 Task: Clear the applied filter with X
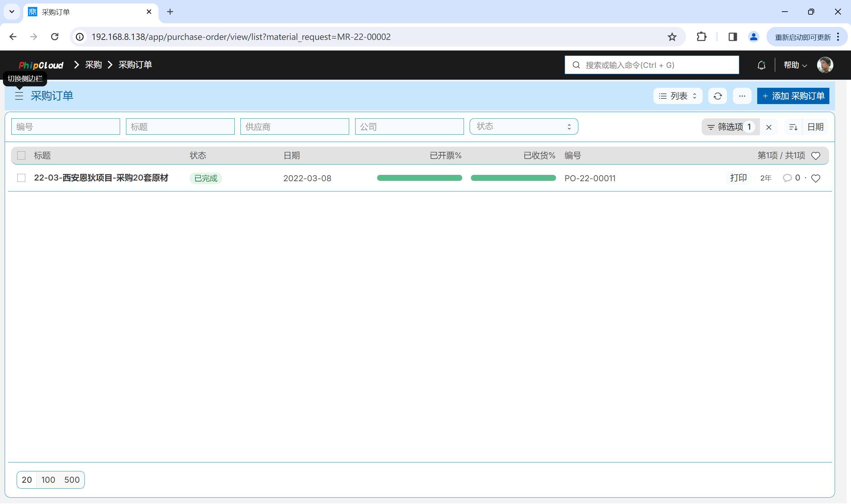point(769,127)
